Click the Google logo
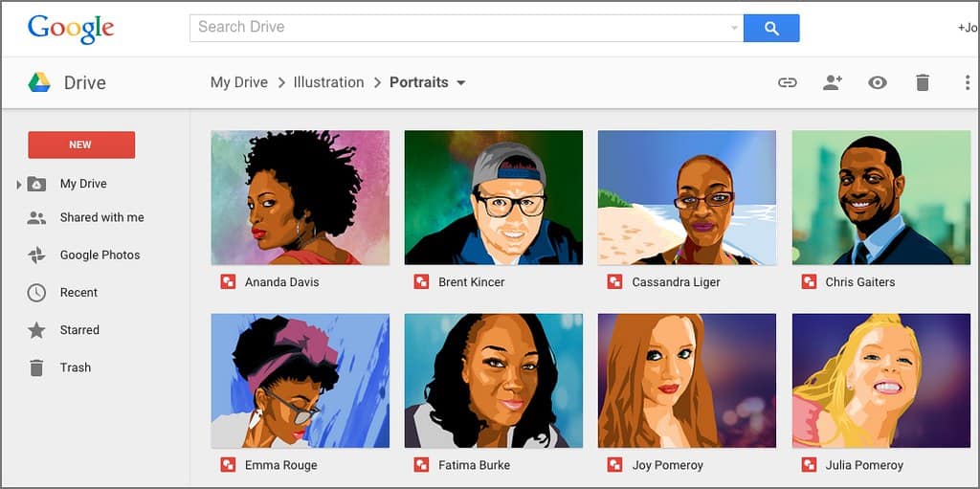The height and width of the screenshot is (489, 980). click(71, 28)
